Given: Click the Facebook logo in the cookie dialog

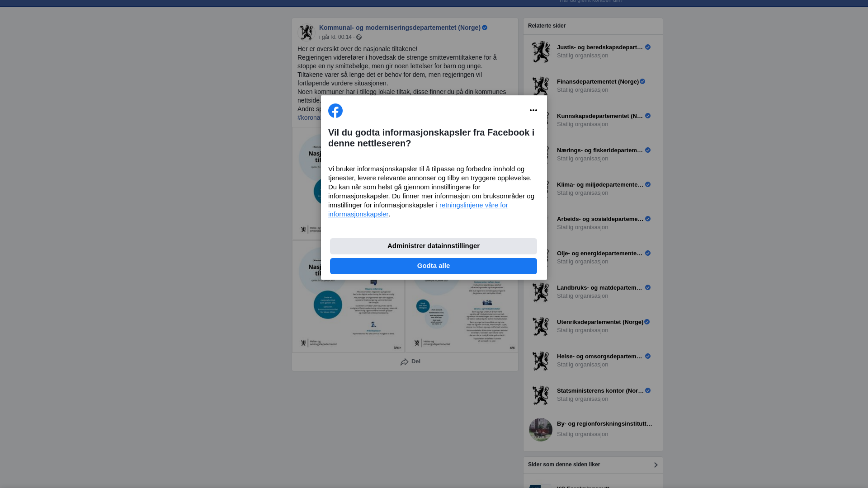Looking at the screenshot, I should click(335, 111).
